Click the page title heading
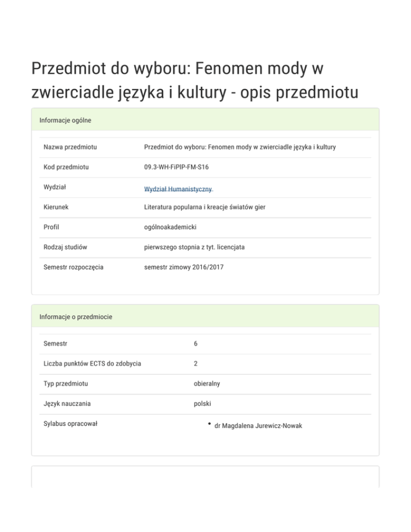 coord(195,81)
